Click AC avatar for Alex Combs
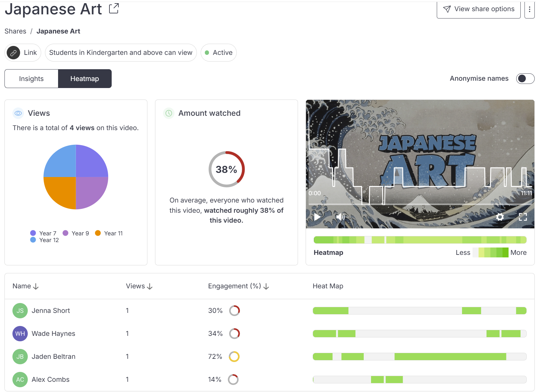Viewport: 536px width, 392px height. (20, 380)
